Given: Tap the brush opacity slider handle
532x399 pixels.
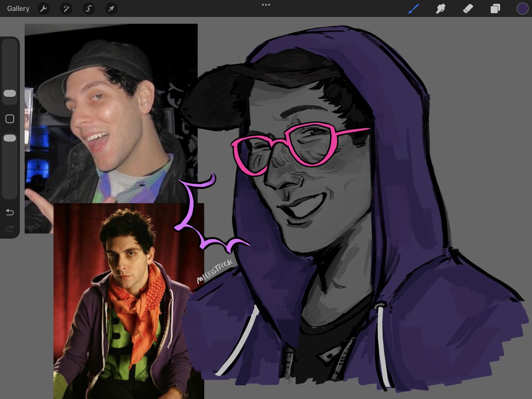Looking at the screenshot, I should pyautogui.click(x=10, y=138).
